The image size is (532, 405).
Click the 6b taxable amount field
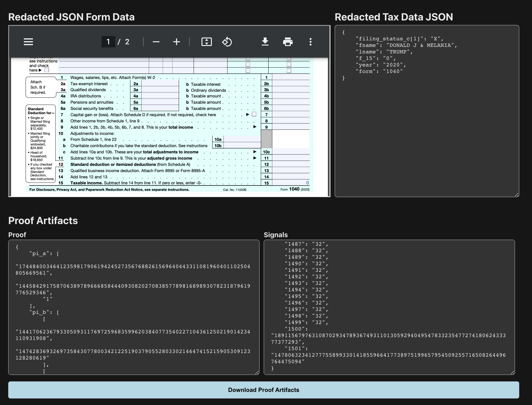tap(291, 108)
